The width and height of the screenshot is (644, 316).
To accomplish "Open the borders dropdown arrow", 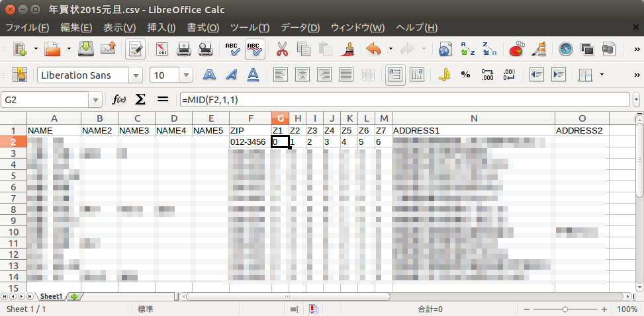I will 602,75.
